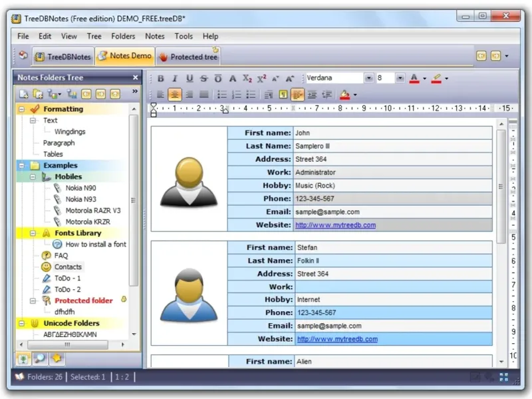Click fullscreen icon in status bar
The image size is (532, 399).
(504, 377)
